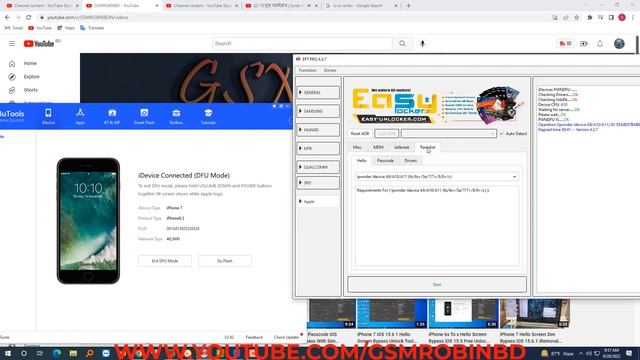640x360 pixels.
Task: Open YouTube notifications bell
Action: tap(600, 43)
